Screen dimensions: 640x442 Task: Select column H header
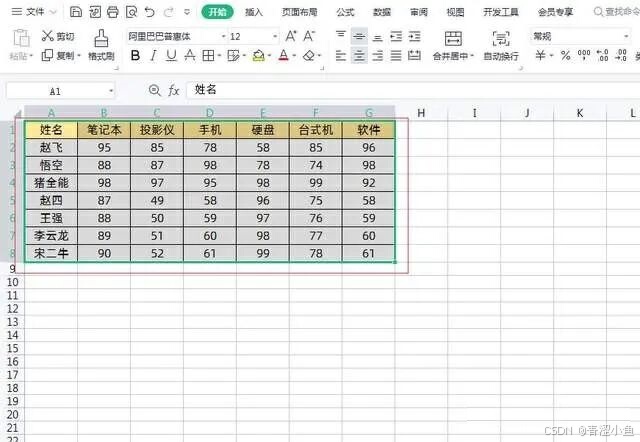[x=421, y=113]
